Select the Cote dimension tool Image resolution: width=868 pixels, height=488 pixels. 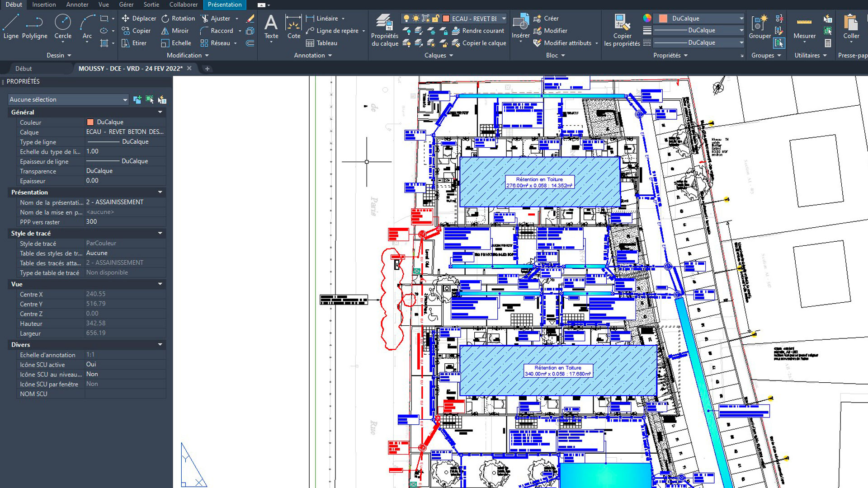tap(294, 27)
